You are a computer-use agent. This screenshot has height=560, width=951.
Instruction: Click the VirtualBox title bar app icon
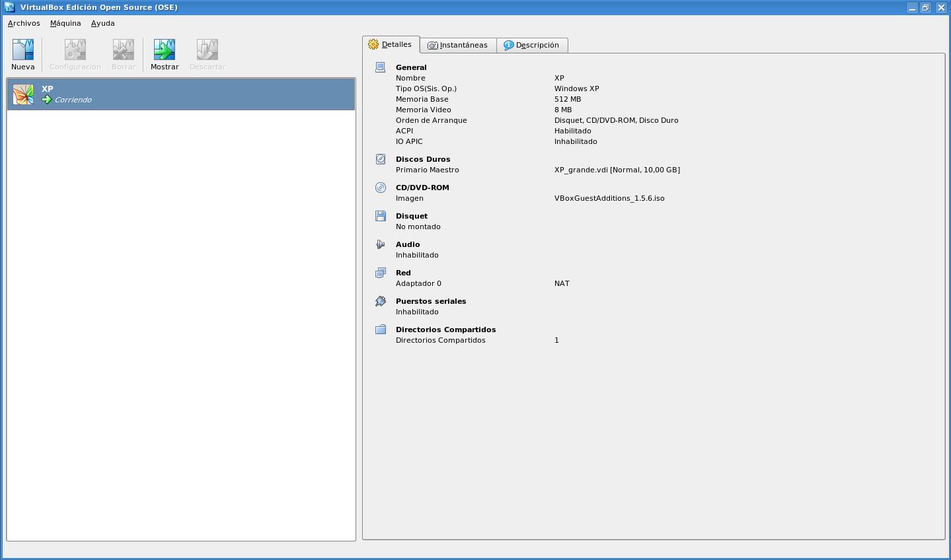tap(9, 7)
